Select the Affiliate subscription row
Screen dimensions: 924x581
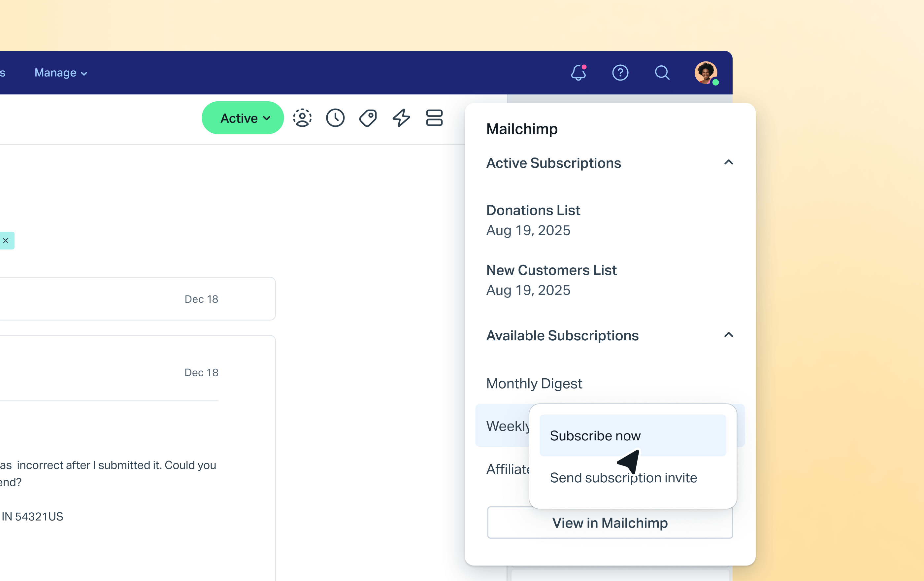pos(508,469)
